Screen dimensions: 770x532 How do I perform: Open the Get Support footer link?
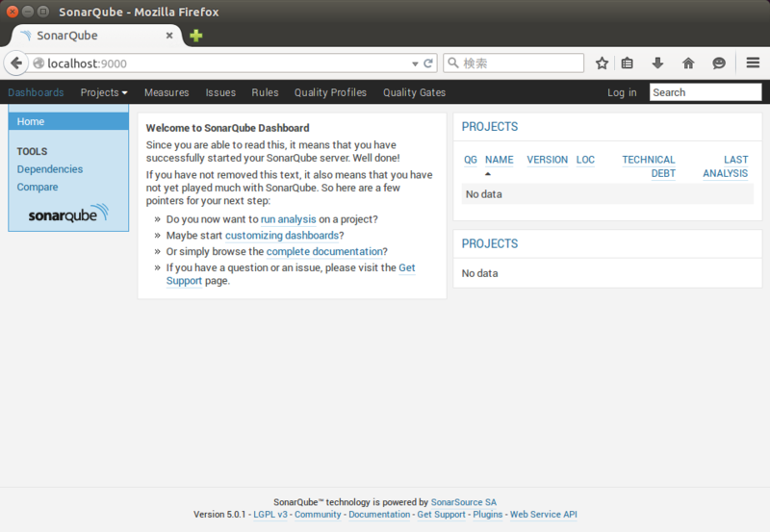441,515
